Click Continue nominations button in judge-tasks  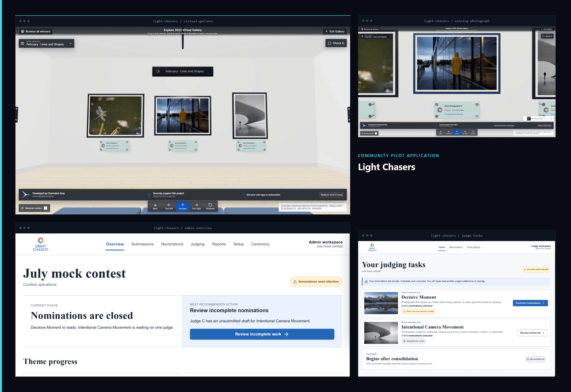point(530,303)
